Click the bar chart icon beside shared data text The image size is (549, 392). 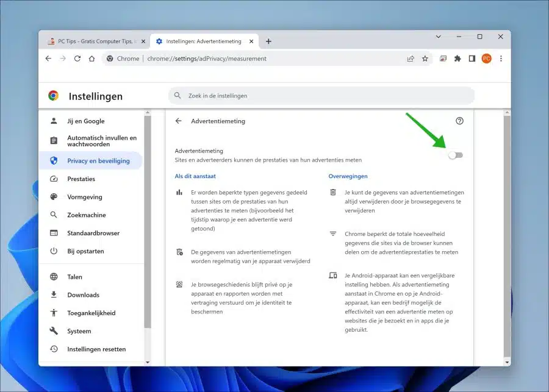[x=179, y=192]
